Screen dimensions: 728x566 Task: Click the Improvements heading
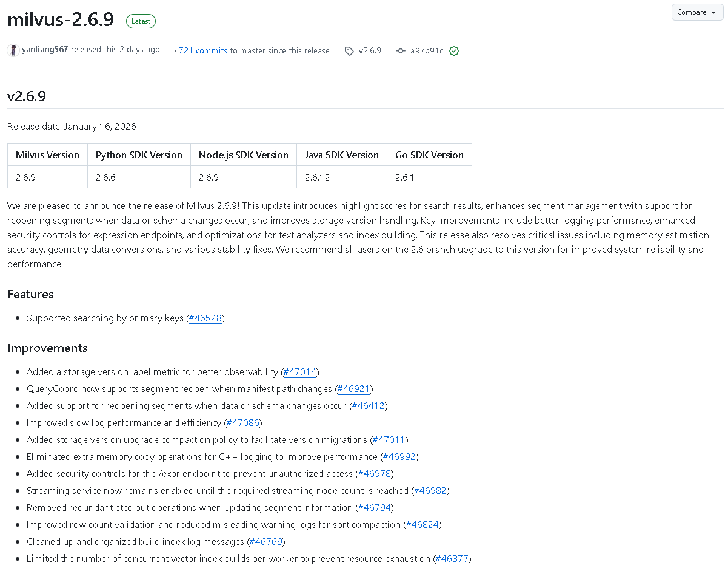pyautogui.click(x=47, y=348)
